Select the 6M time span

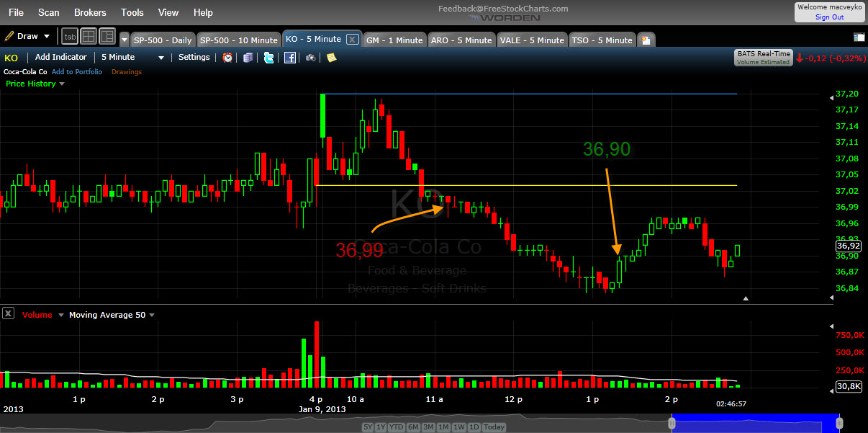[x=414, y=427]
